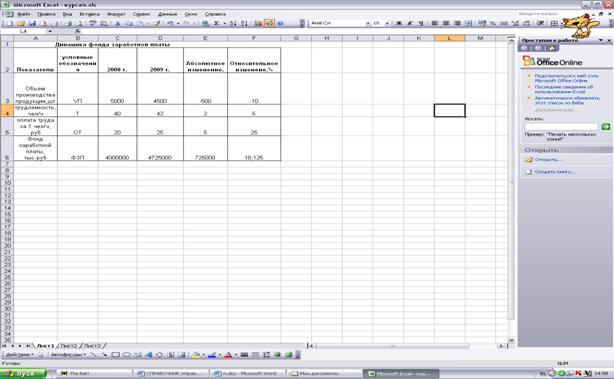This screenshot has height=379, width=614.
Task: Click the Undo arrow icon
Action: coord(170,23)
